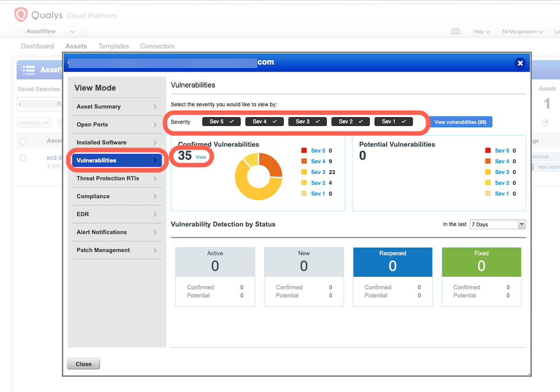Click View vulnerabilities (35) button
This screenshot has height=392, width=560.
point(460,122)
